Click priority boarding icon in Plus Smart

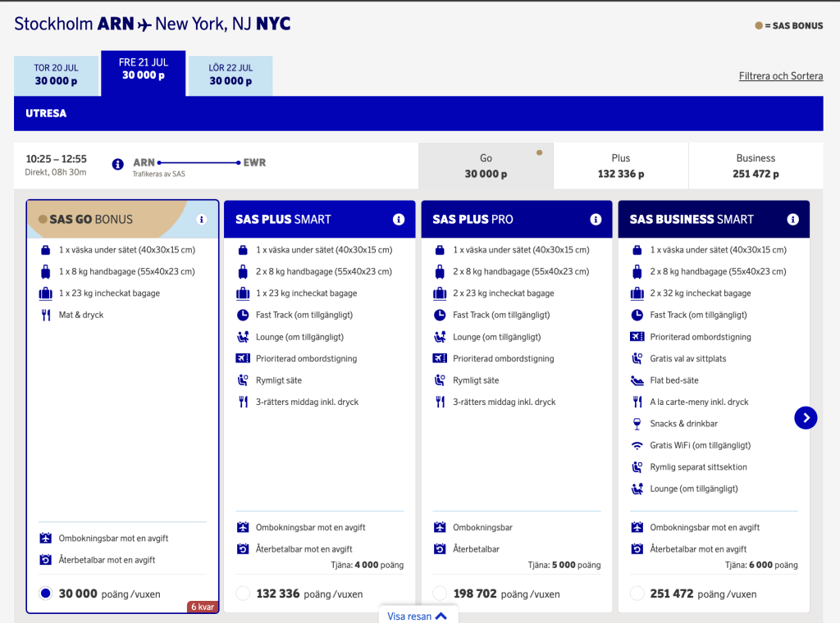click(243, 358)
